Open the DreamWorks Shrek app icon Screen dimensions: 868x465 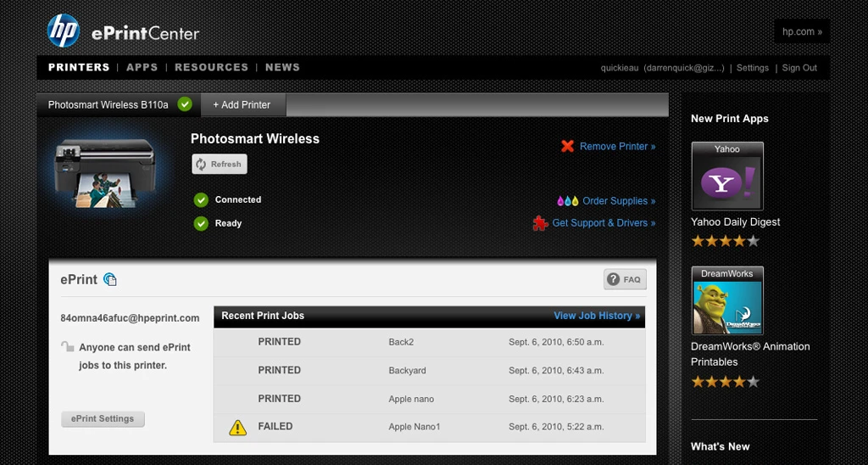tap(727, 300)
